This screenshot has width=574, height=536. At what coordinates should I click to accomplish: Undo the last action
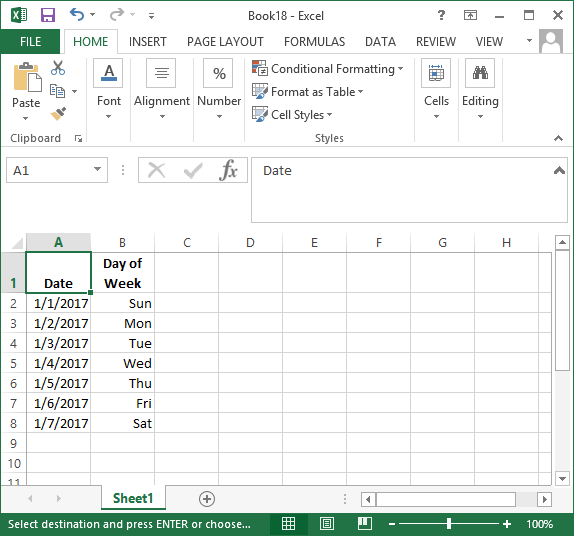coord(77,15)
